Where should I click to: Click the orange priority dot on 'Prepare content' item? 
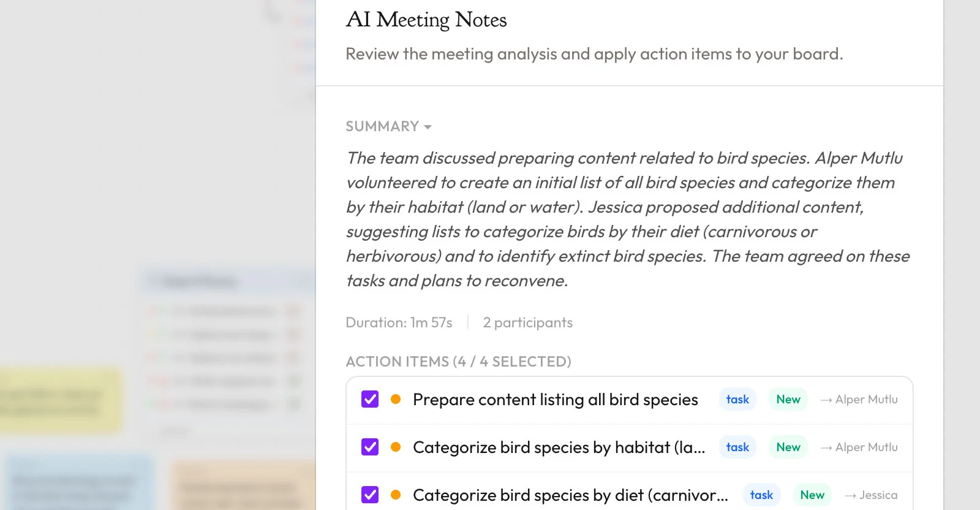click(396, 400)
